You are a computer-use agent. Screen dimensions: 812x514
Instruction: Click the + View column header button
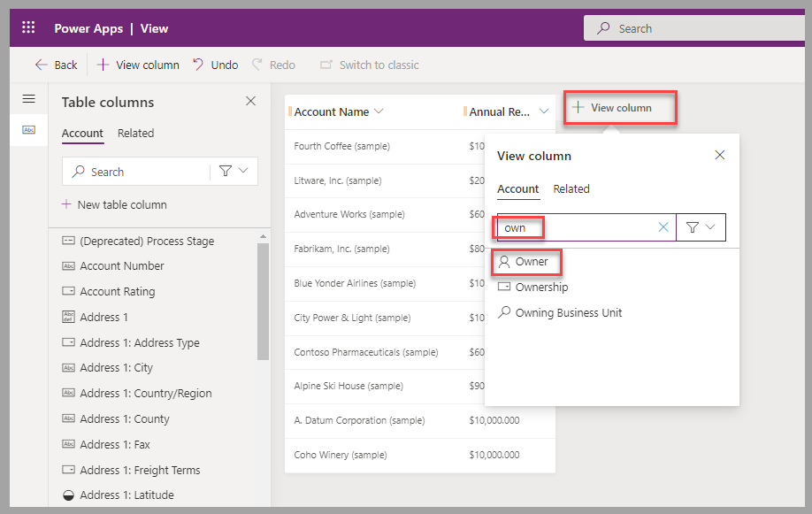click(620, 108)
